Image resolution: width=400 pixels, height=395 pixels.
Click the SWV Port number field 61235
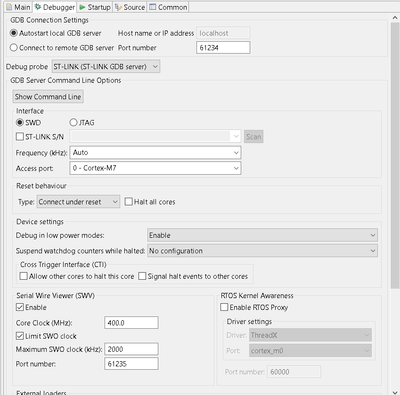[x=131, y=364]
